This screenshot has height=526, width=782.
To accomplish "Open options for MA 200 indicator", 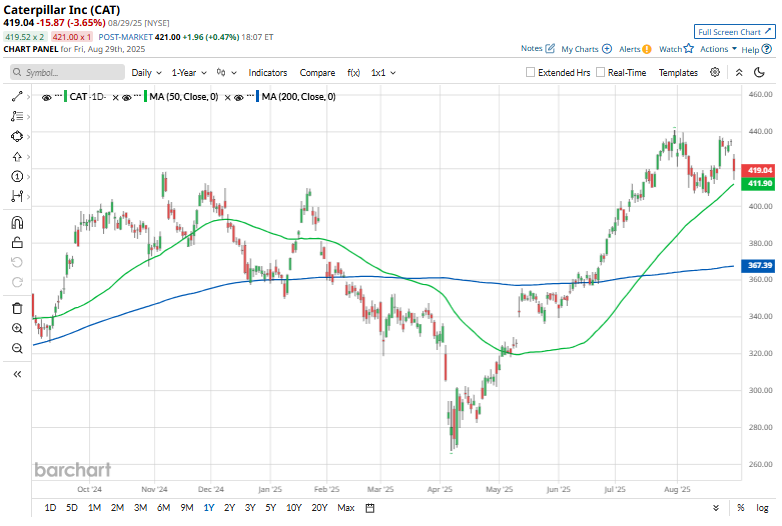I will (x=250, y=95).
